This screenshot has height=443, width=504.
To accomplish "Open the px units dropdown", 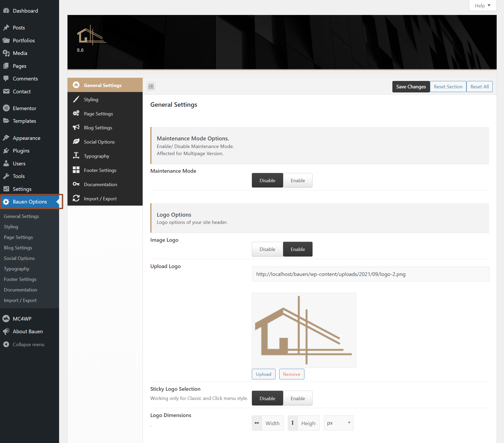I will click(339, 423).
